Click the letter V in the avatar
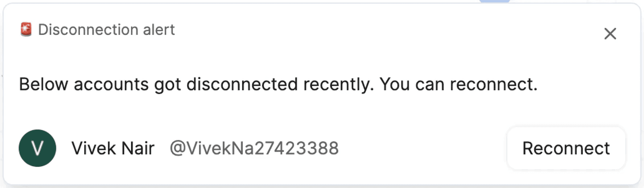The image size is (644, 188). [x=37, y=148]
